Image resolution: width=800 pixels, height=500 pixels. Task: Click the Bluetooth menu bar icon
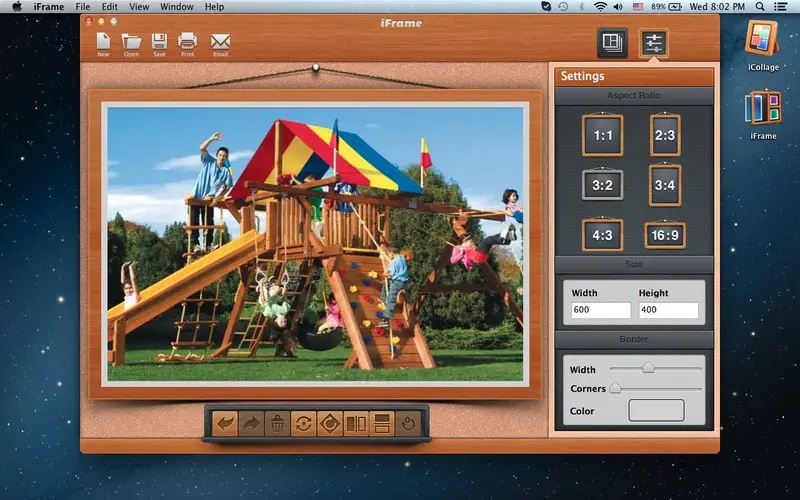(581, 7)
